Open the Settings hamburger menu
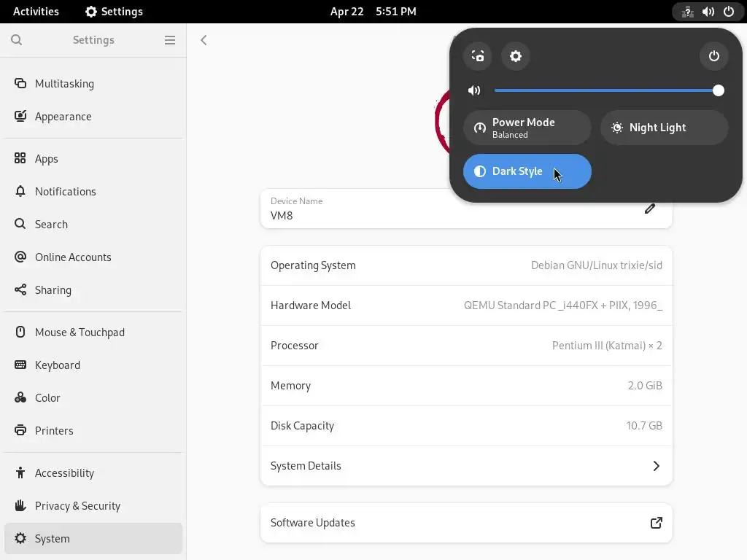Screen dimensions: 747x560 click(169, 40)
